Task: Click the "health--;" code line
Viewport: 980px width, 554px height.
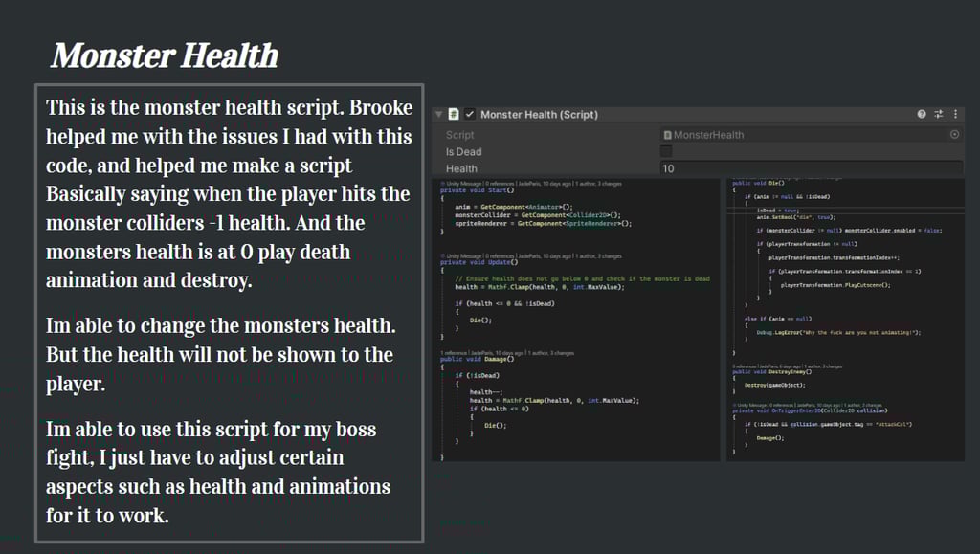Action: click(485, 392)
